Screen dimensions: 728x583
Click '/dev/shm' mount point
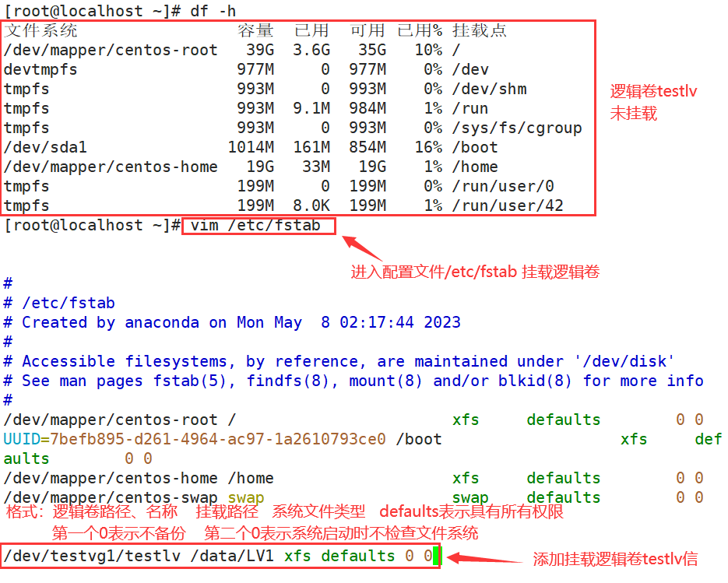[x=490, y=89]
